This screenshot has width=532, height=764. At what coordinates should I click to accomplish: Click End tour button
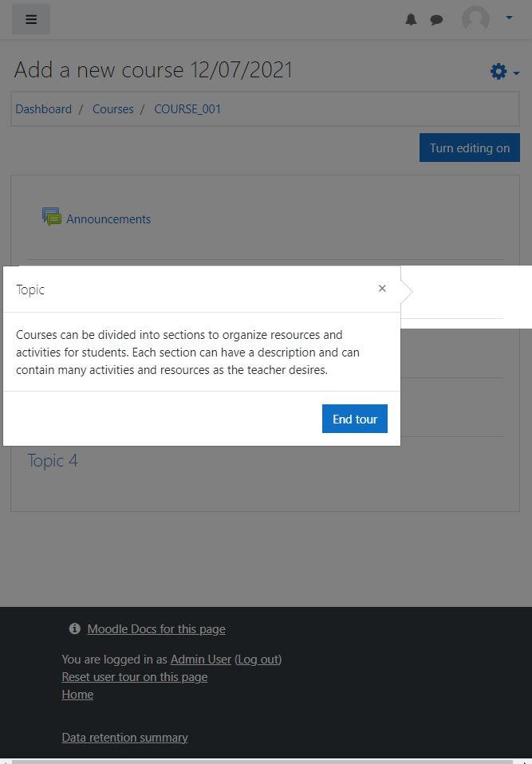pyautogui.click(x=355, y=419)
